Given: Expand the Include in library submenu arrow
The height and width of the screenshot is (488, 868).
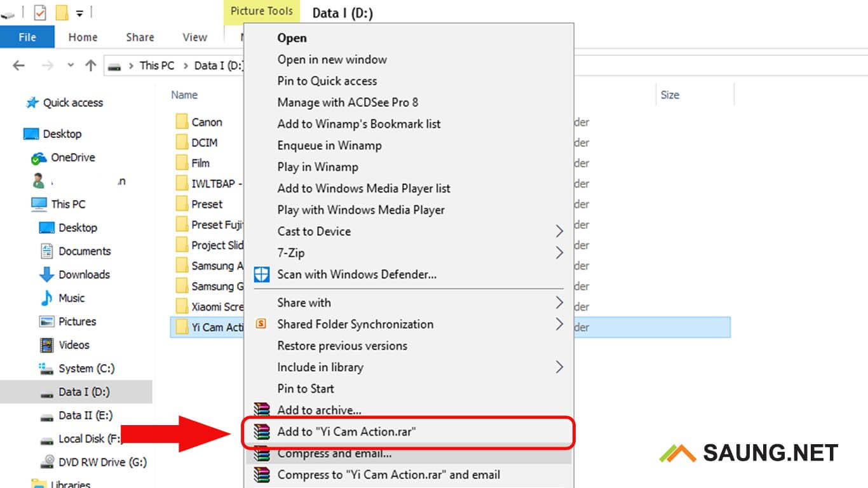Looking at the screenshot, I should 559,367.
